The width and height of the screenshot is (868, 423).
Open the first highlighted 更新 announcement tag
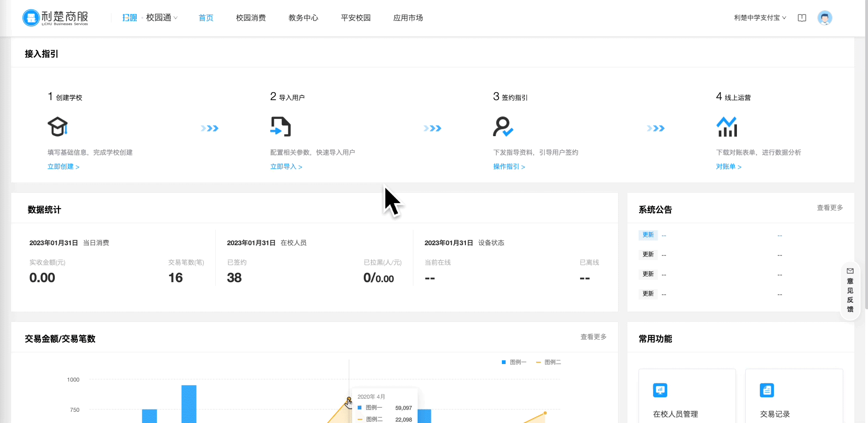click(648, 235)
